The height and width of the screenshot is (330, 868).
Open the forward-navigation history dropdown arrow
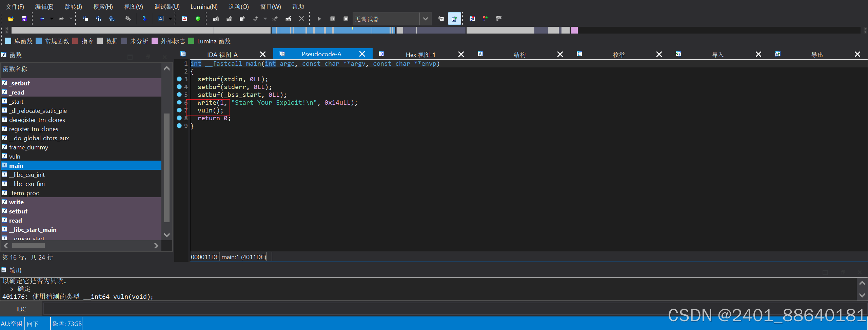click(x=71, y=19)
